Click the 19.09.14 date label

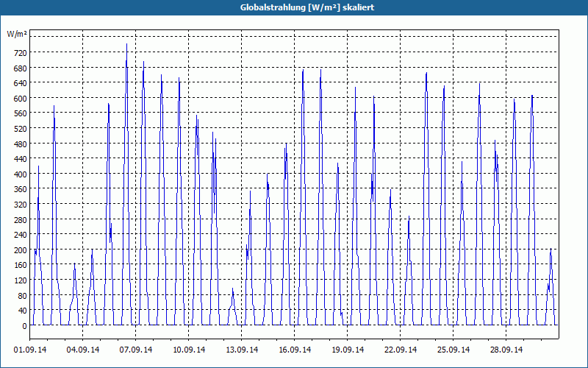point(347,350)
